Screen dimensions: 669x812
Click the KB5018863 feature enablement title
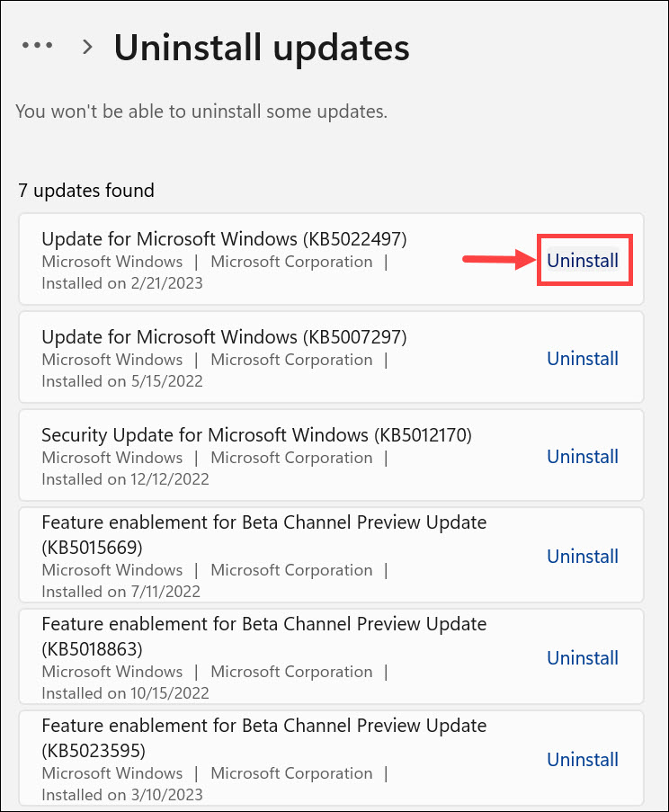(x=263, y=635)
